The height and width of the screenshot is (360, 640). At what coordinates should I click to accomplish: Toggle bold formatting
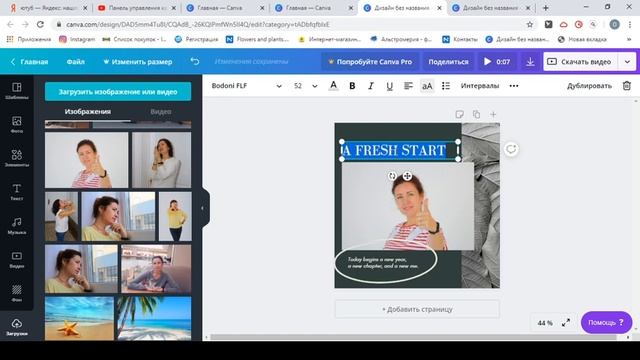point(352,86)
